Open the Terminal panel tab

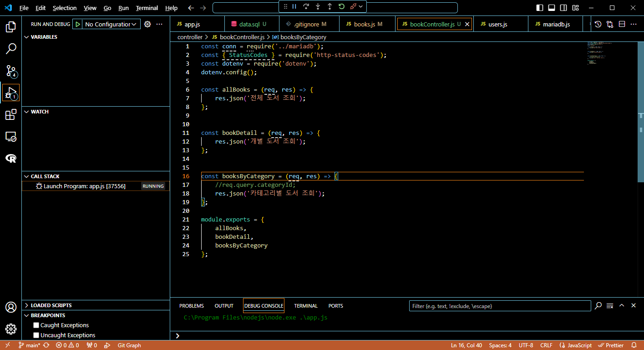306,306
